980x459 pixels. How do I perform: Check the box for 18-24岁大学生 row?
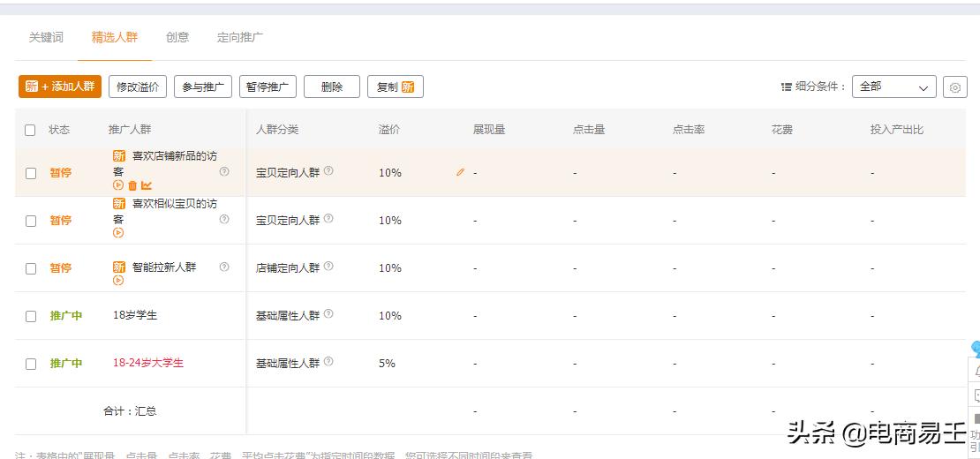pos(31,364)
